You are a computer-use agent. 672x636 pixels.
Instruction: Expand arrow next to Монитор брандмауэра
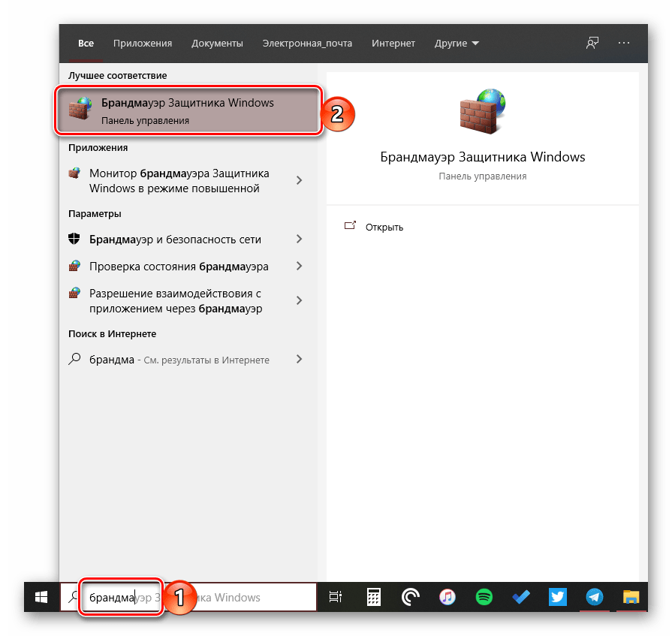(300, 180)
